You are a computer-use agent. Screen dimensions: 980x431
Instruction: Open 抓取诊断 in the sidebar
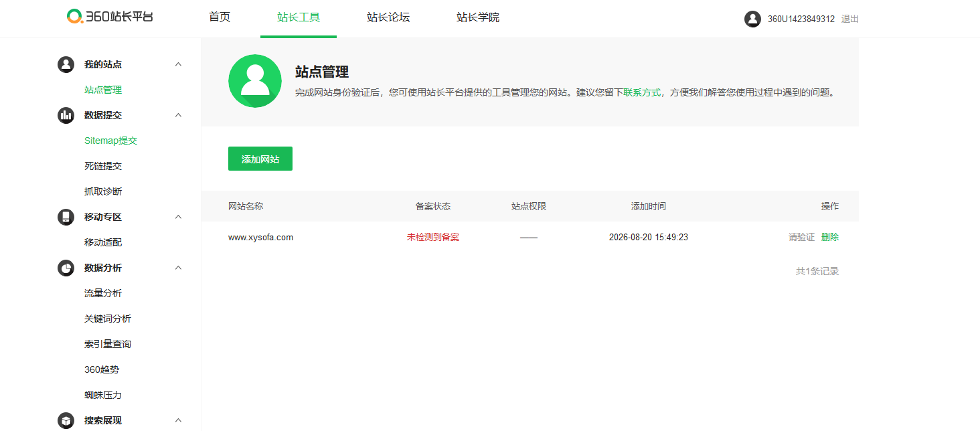(x=103, y=191)
